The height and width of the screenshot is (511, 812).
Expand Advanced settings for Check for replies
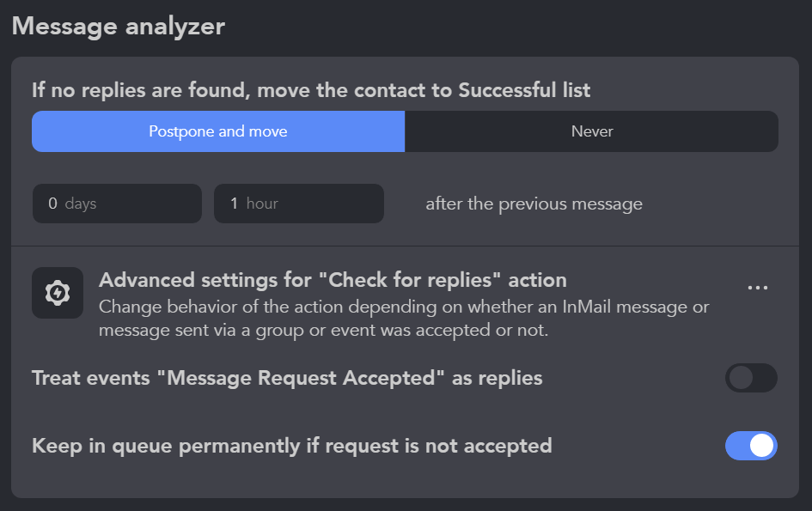[333, 280]
